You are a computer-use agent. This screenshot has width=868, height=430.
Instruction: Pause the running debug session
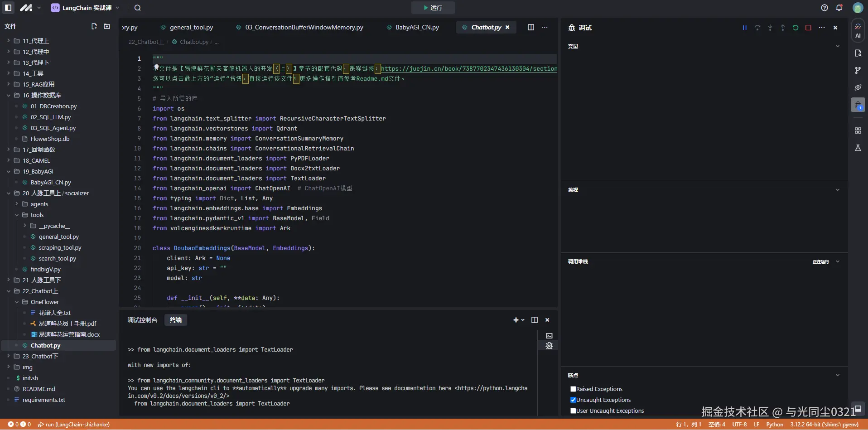point(744,28)
